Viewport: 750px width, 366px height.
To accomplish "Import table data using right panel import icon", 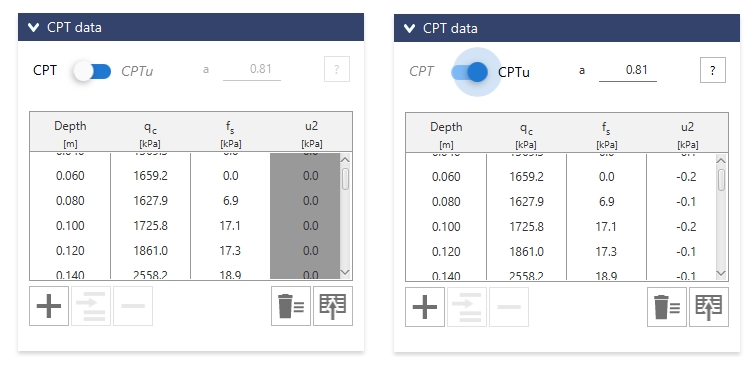I will coord(709,307).
